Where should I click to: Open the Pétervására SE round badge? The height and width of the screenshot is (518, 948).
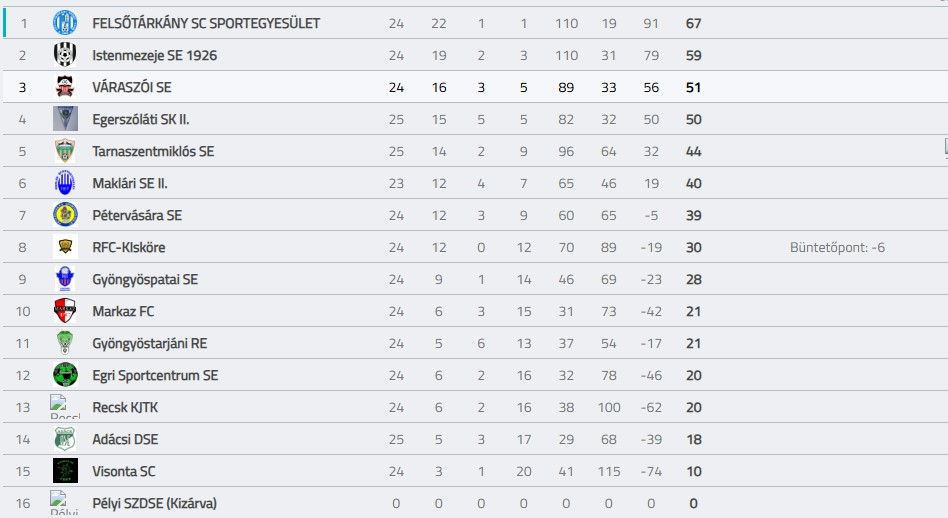click(x=65, y=215)
